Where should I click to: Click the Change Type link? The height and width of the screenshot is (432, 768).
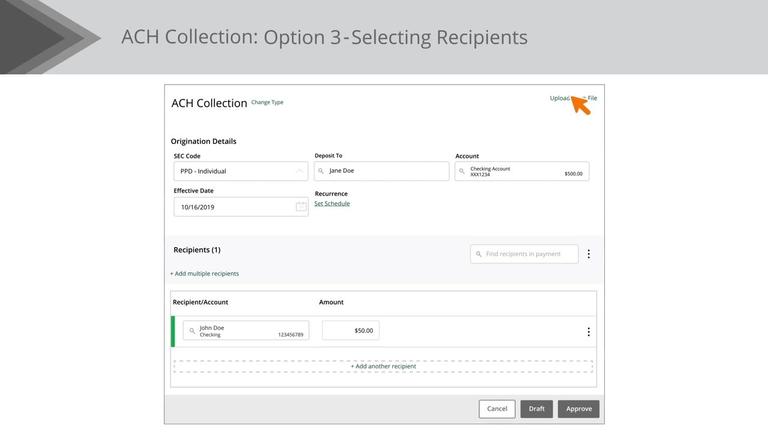point(267,102)
